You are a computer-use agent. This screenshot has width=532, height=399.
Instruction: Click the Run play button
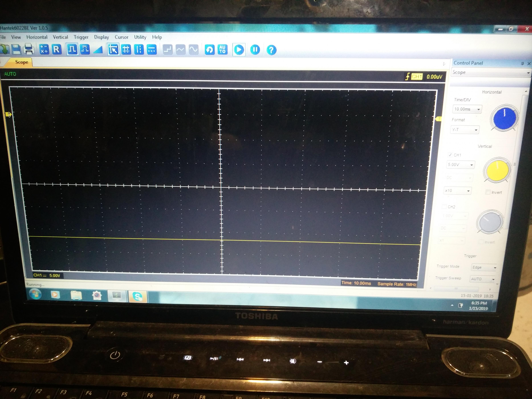point(239,50)
